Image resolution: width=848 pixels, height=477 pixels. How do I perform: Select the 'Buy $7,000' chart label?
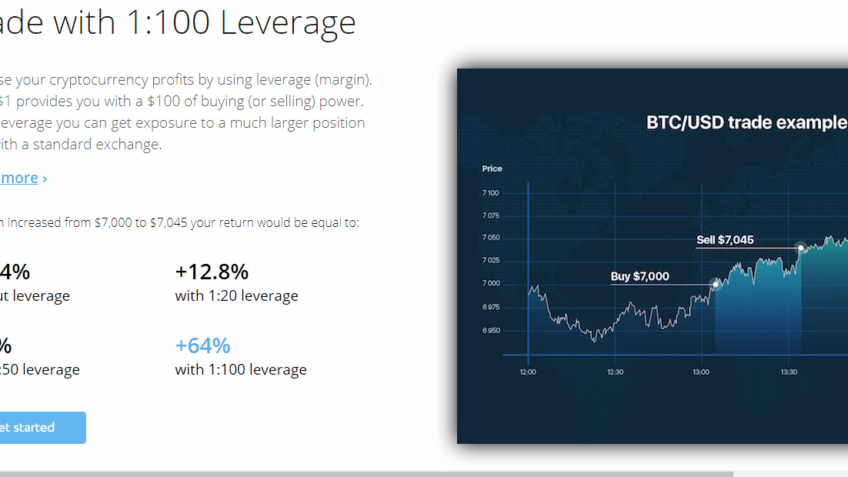640,276
